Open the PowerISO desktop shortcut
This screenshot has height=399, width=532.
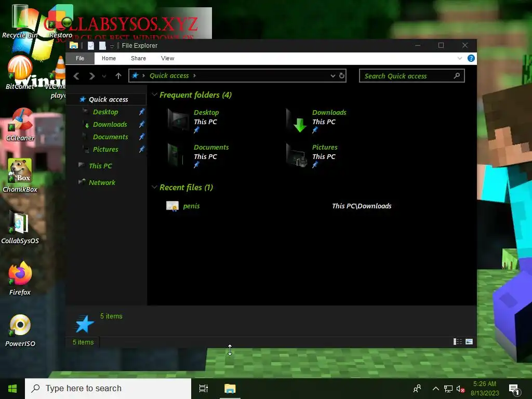tap(20, 330)
